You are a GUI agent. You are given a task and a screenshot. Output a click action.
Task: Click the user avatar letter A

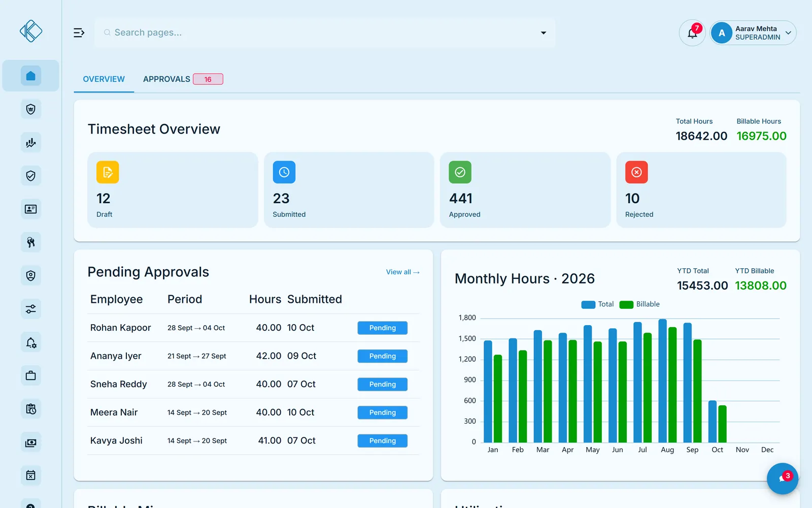tap(722, 33)
